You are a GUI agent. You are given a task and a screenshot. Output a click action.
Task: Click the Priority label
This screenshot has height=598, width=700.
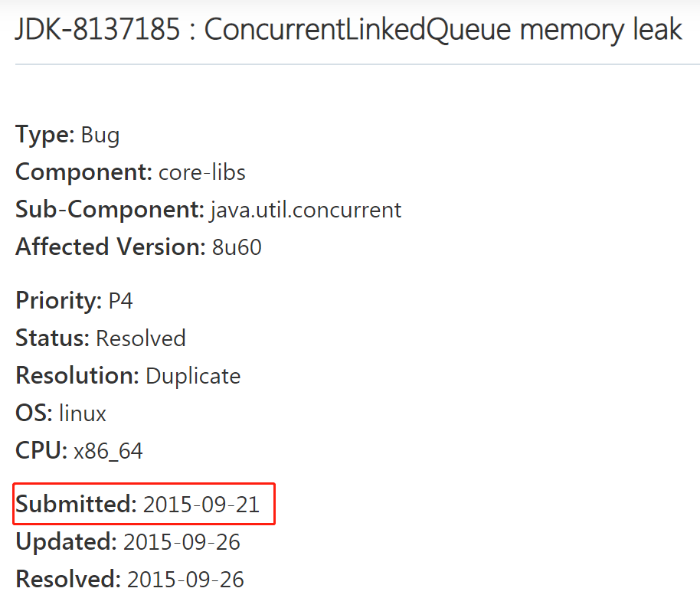(58, 301)
